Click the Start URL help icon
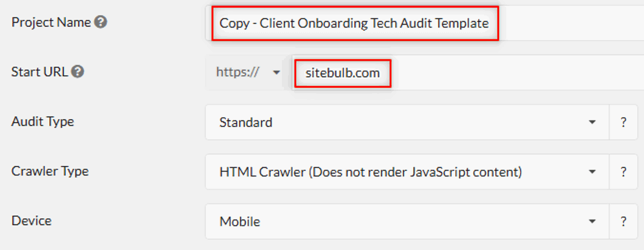This screenshot has height=250, width=644. (x=77, y=72)
